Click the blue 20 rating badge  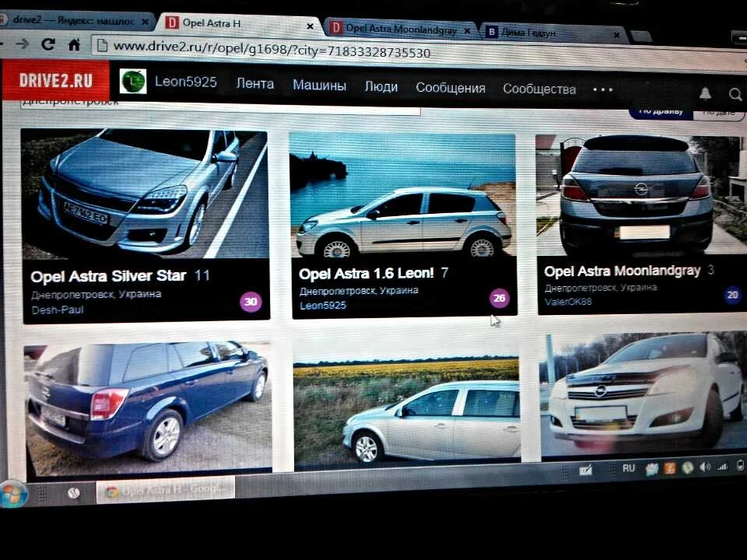(x=733, y=295)
